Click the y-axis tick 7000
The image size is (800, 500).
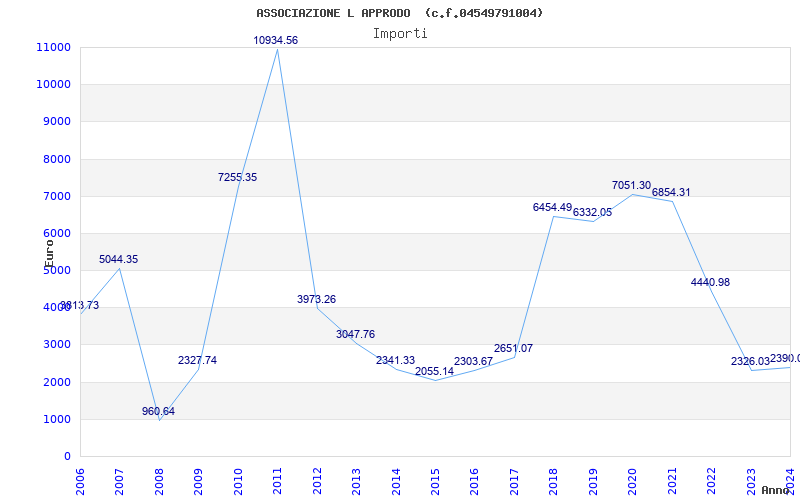[x=56, y=196]
